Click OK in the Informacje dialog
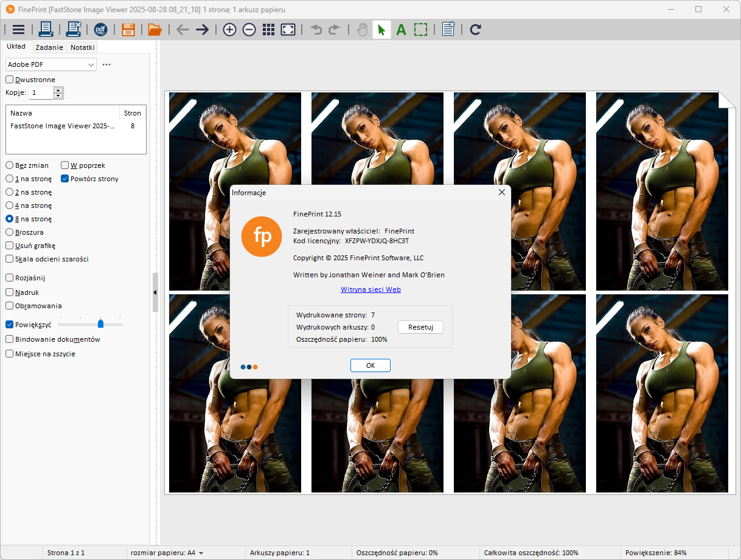 [x=370, y=365]
